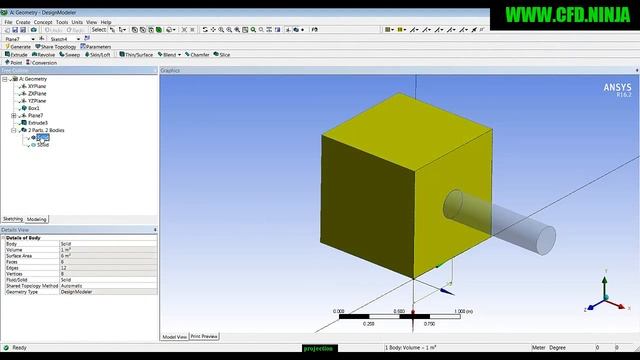640x360 pixels.
Task: Click the New Plane icon beside Plane7
Action: coord(42,38)
